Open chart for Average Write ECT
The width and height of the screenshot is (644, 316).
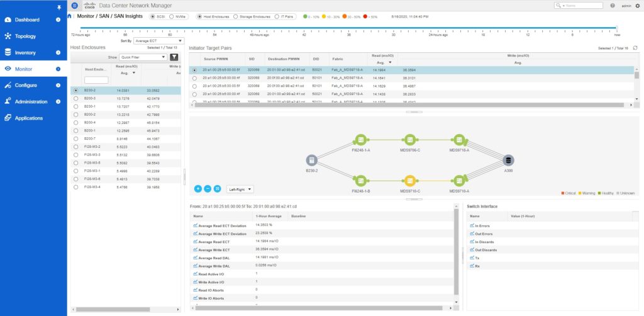(196, 250)
